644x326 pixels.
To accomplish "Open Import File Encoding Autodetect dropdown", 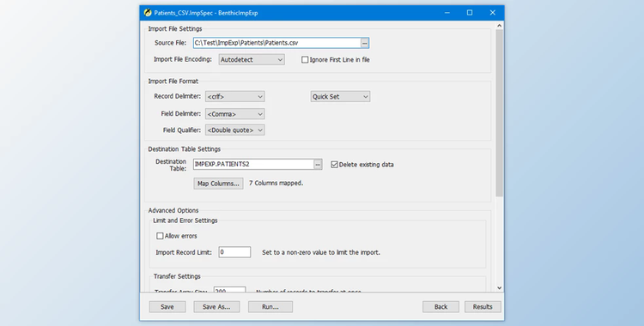I will [x=252, y=59].
